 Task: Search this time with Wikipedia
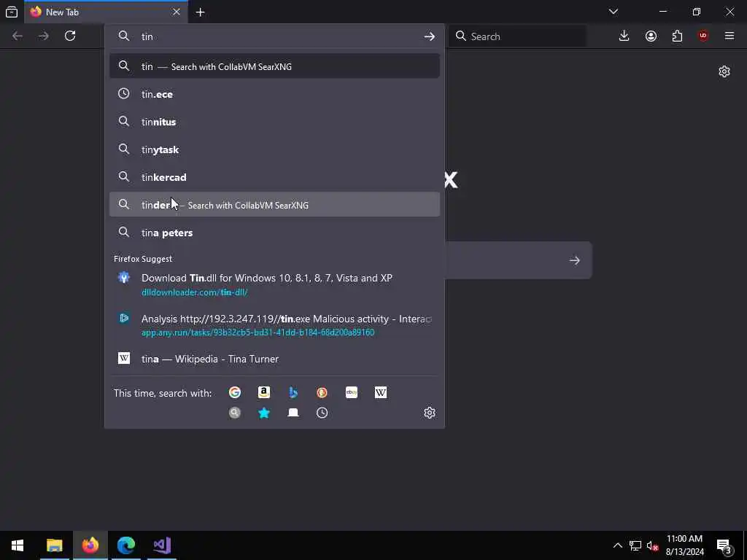click(x=381, y=392)
